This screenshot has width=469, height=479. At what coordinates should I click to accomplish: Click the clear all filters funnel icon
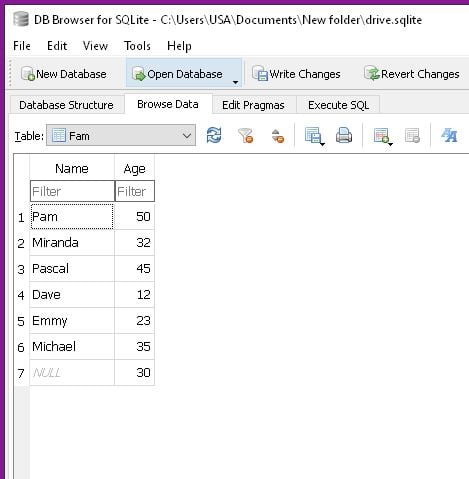pyautogui.click(x=246, y=136)
